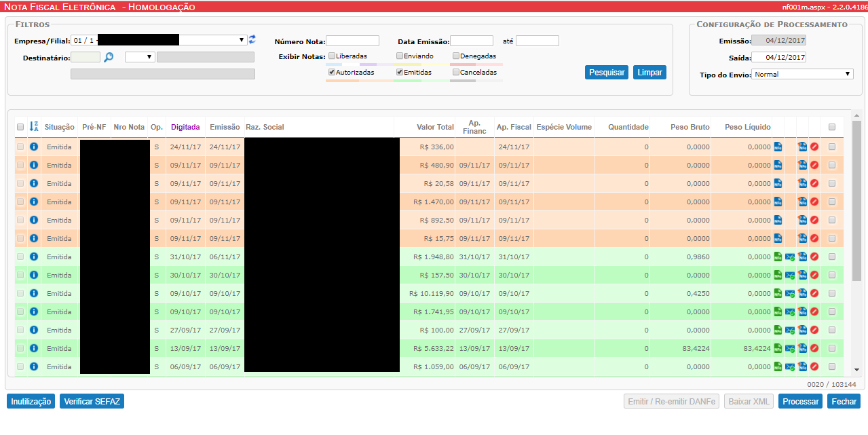
Task: Uncheck the Autorizadas checkbox
Action: [332, 72]
